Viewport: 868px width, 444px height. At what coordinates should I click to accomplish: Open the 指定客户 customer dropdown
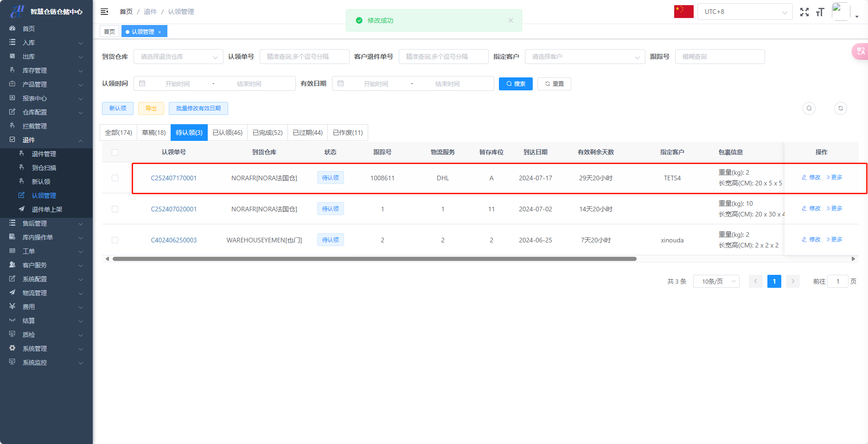point(585,57)
